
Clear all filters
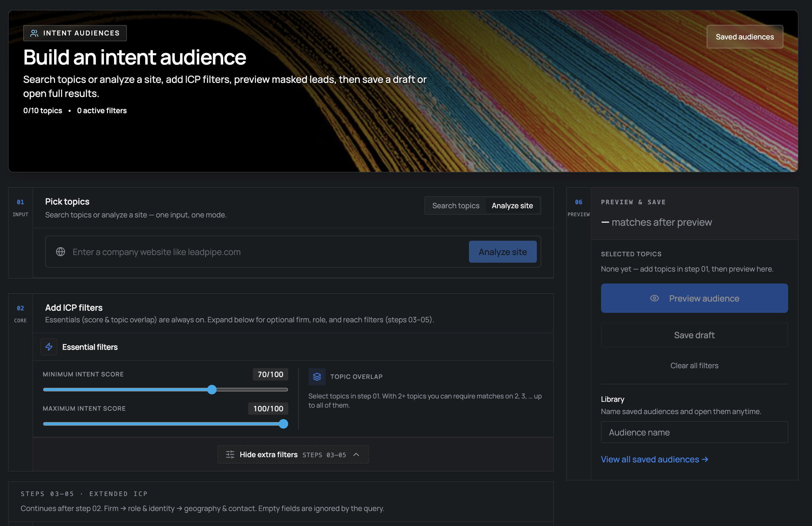point(694,365)
